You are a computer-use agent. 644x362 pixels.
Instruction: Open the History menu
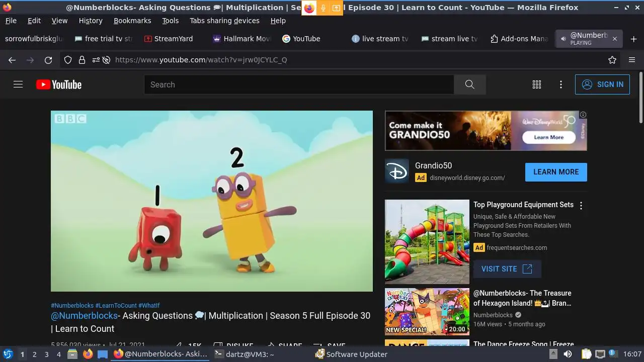pyautogui.click(x=91, y=21)
